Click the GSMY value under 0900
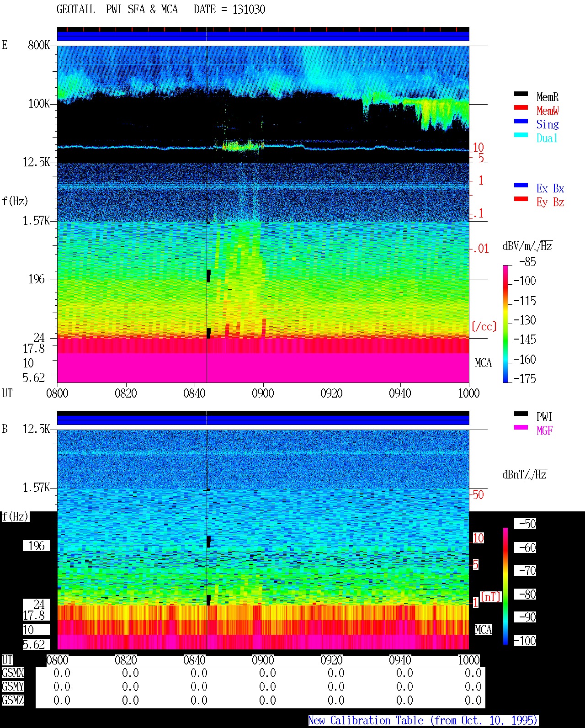 [267, 687]
